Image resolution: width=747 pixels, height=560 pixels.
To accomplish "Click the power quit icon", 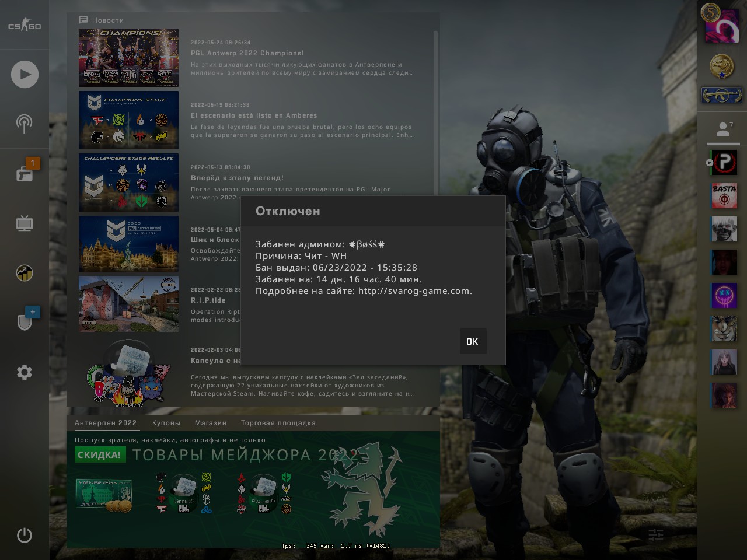I will (25, 535).
